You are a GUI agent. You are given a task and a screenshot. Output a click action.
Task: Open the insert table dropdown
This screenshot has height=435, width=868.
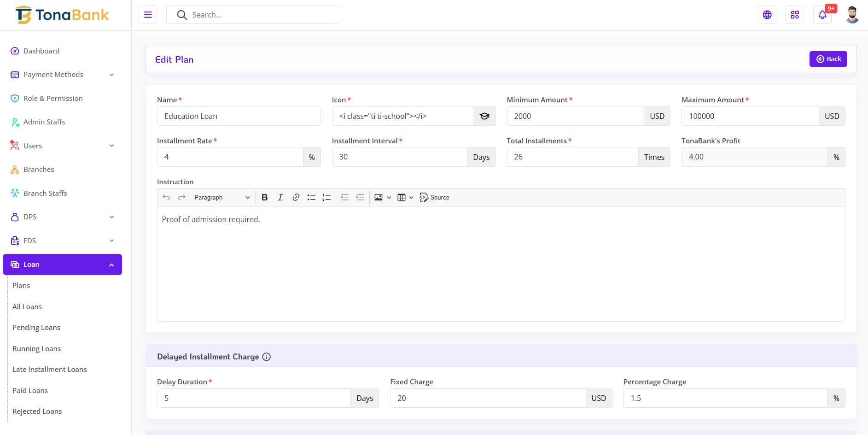click(x=405, y=197)
